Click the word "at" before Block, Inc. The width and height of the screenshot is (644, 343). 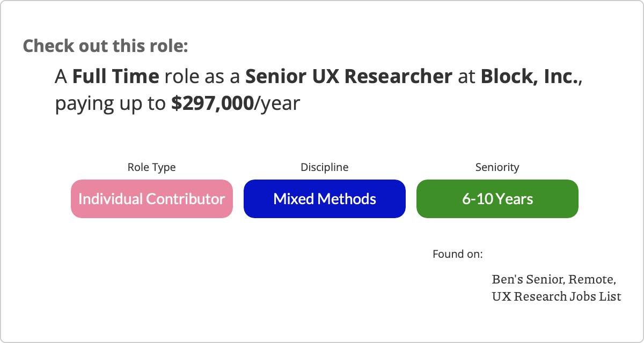[x=466, y=77]
